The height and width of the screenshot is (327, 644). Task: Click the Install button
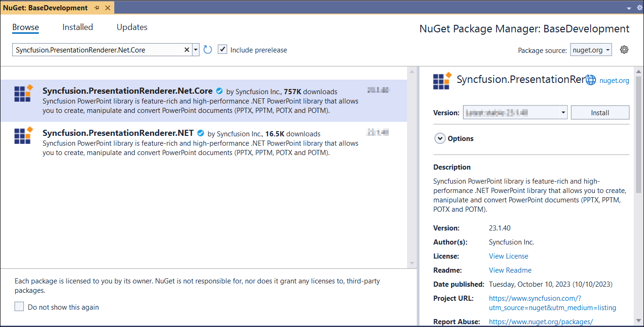pyautogui.click(x=600, y=112)
